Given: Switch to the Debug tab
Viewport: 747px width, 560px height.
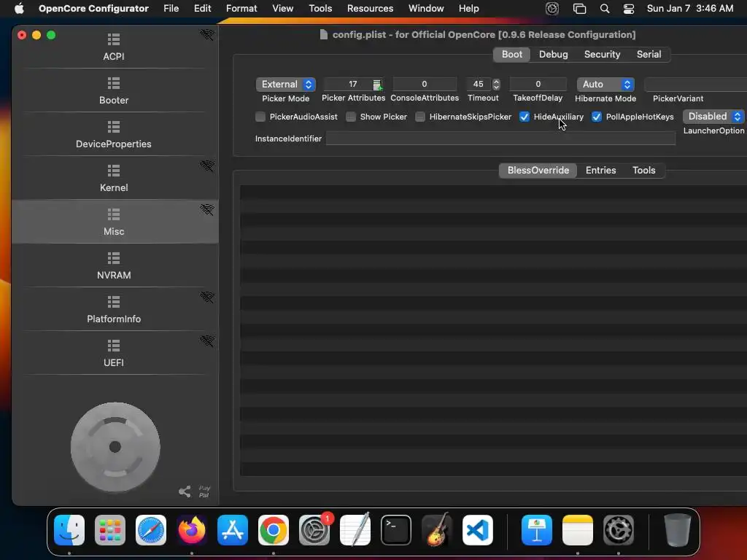Looking at the screenshot, I should 553,54.
